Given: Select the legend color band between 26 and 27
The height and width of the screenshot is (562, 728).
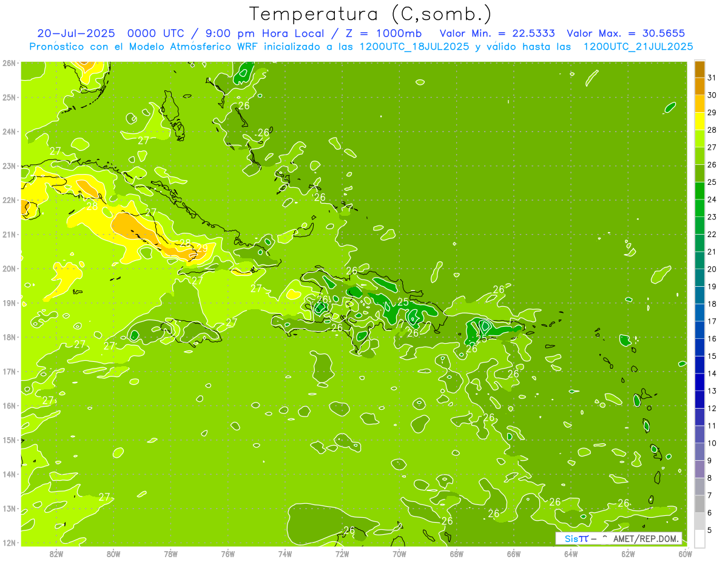Looking at the screenshot, I should (x=699, y=156).
